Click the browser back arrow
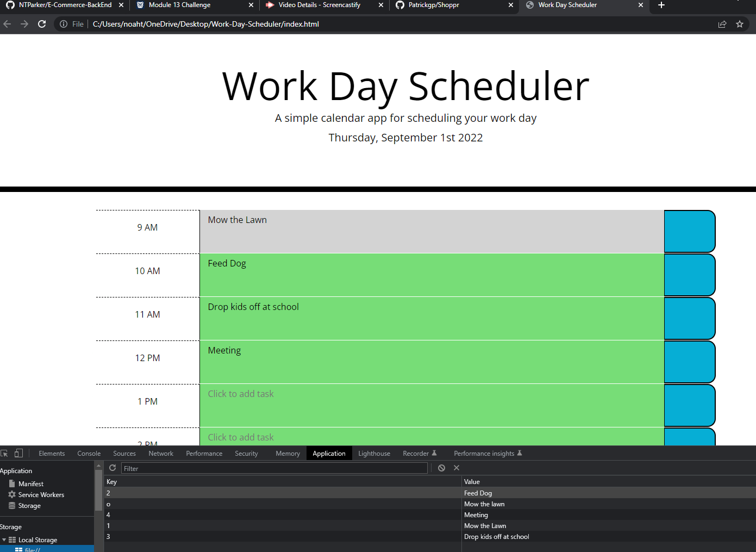This screenshot has width=756, height=552. 7,24
